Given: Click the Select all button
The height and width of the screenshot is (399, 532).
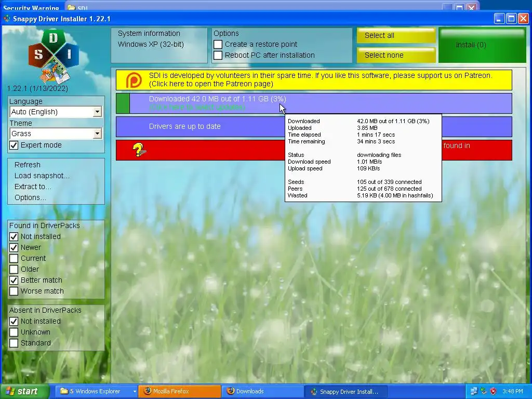Looking at the screenshot, I should [x=396, y=35].
